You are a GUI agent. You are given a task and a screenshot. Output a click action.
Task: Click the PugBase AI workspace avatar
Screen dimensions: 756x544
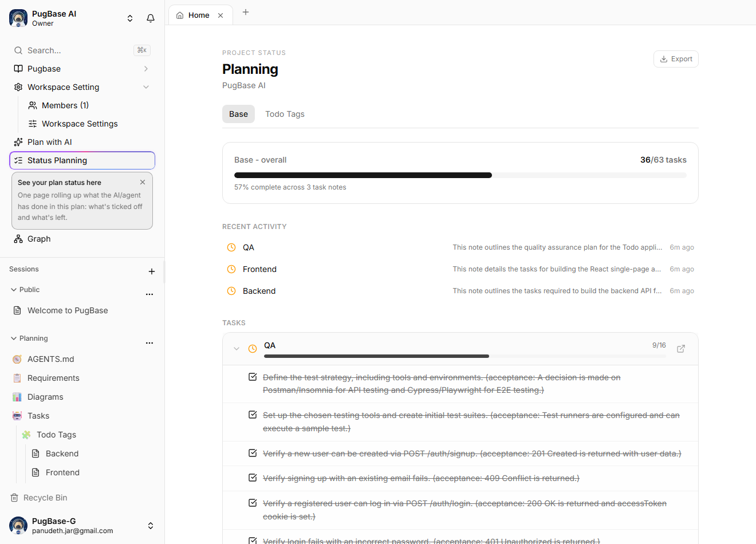pyautogui.click(x=18, y=18)
